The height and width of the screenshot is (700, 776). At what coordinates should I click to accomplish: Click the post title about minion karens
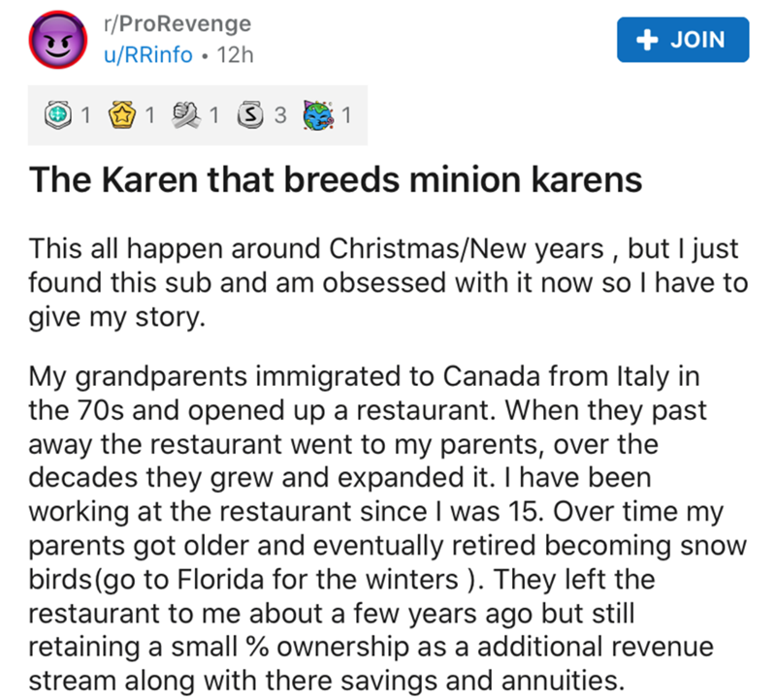point(336,180)
